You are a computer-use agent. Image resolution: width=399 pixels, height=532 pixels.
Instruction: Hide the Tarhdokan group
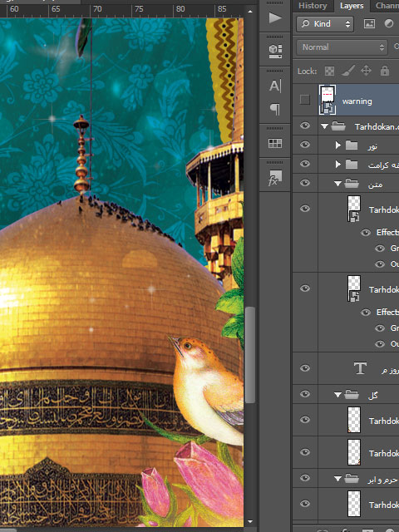(x=305, y=126)
